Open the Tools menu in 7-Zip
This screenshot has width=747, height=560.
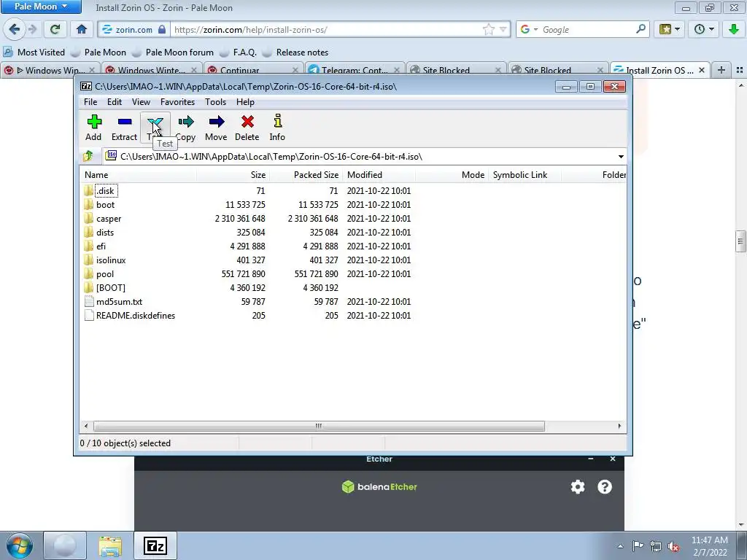point(215,102)
